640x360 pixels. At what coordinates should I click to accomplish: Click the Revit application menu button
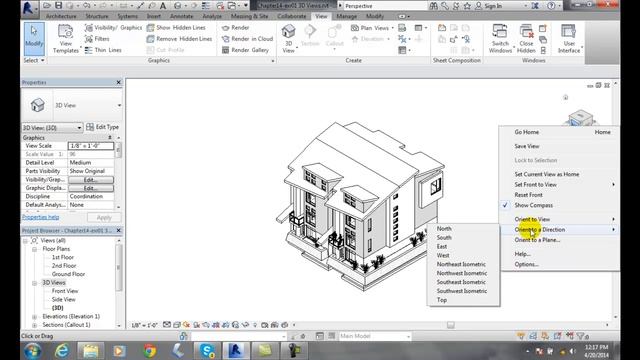(29, 8)
